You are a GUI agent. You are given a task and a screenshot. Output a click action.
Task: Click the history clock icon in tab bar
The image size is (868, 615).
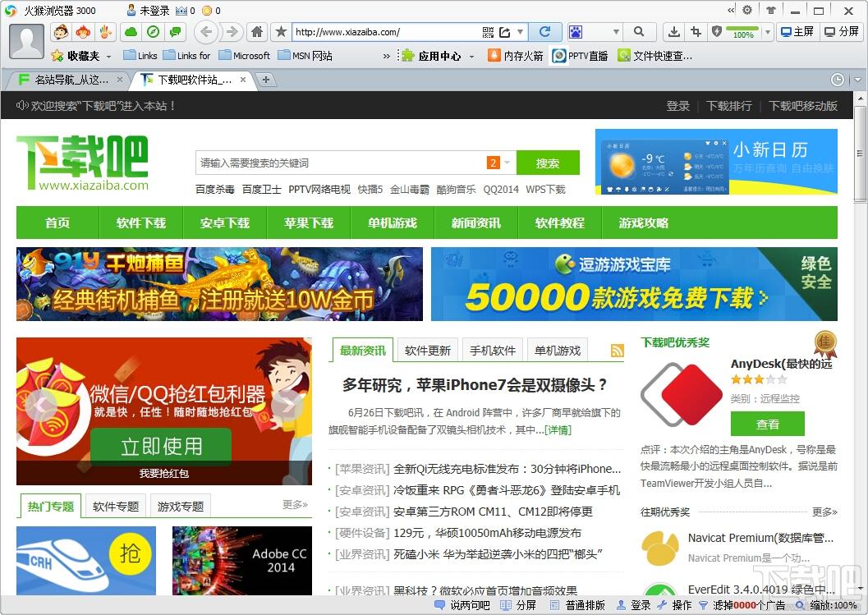click(838, 80)
